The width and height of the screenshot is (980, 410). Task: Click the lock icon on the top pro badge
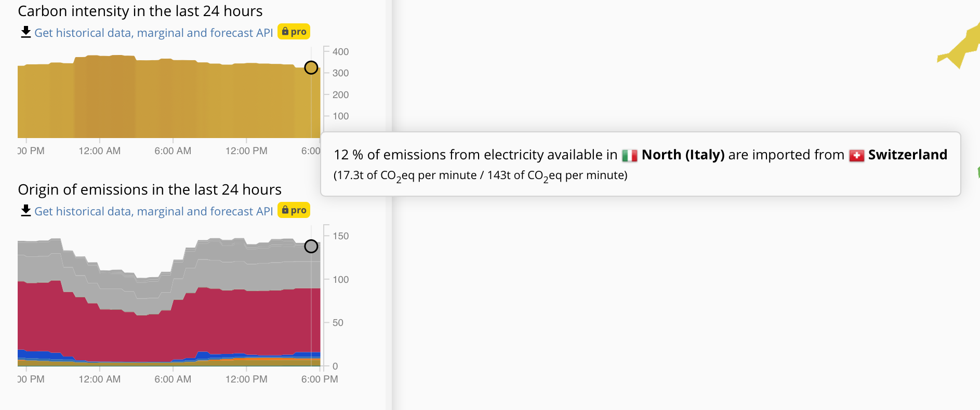pyautogui.click(x=285, y=31)
